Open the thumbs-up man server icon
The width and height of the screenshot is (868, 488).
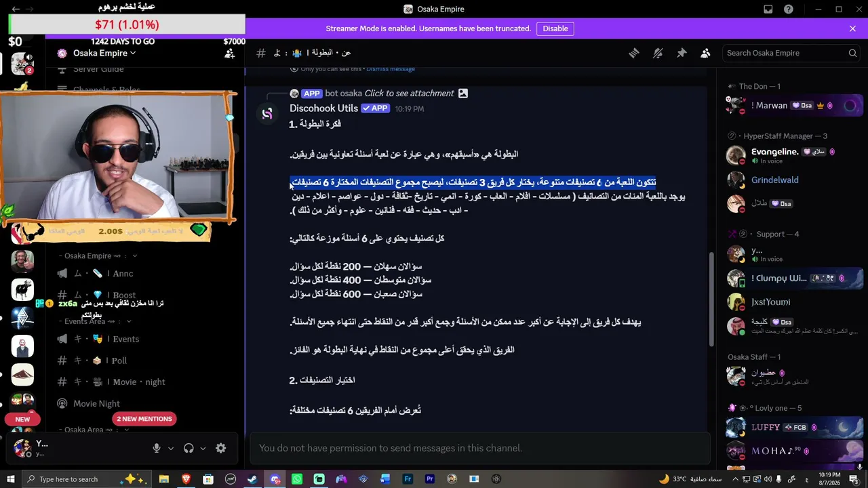[x=22, y=261]
